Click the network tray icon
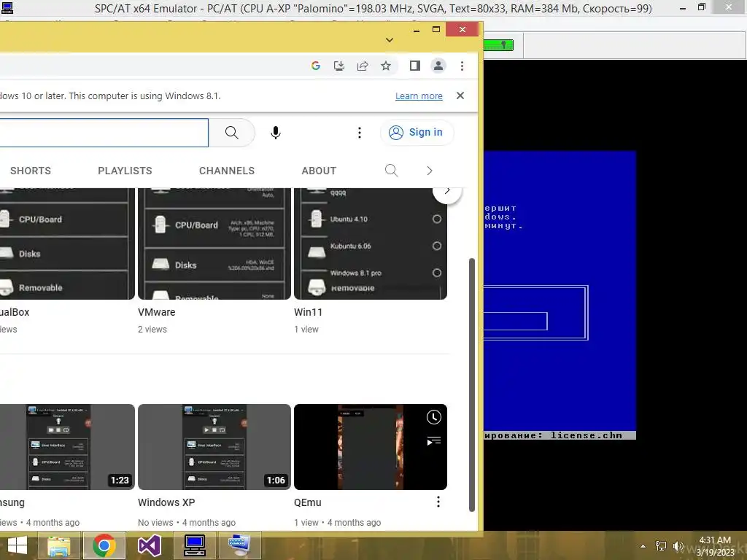This screenshot has height=560, width=747. (661, 546)
